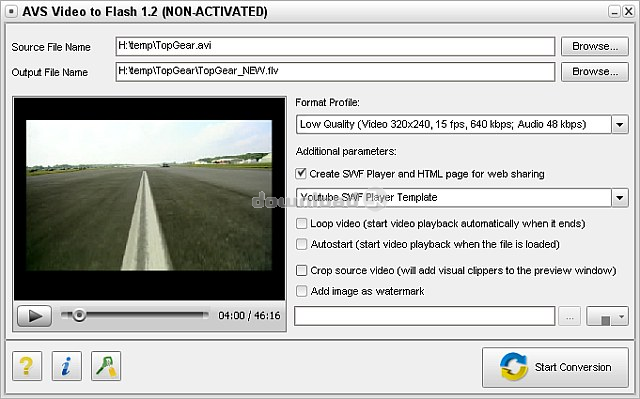
Task: Click the Youtube SWF Player Template text
Action: point(369,197)
